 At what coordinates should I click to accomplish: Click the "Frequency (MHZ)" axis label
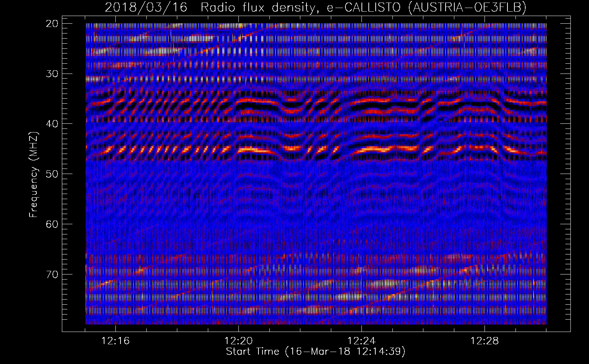point(33,174)
